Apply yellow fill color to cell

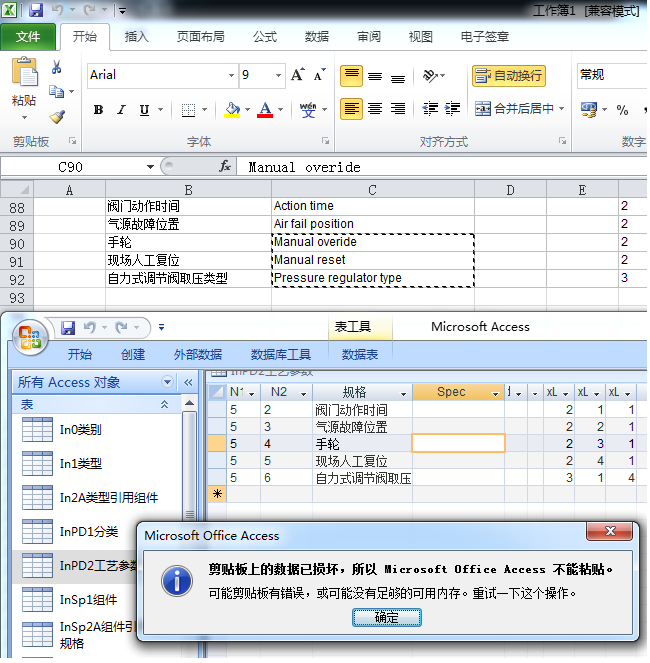click(x=232, y=110)
